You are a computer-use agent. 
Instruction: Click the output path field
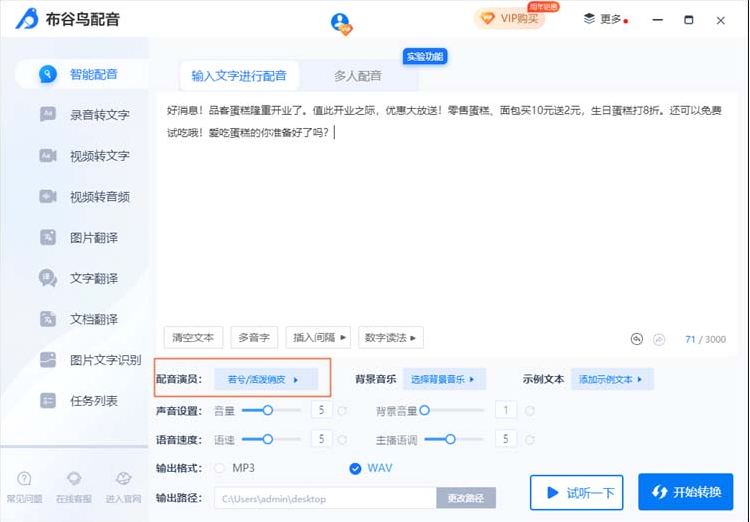tap(325, 499)
